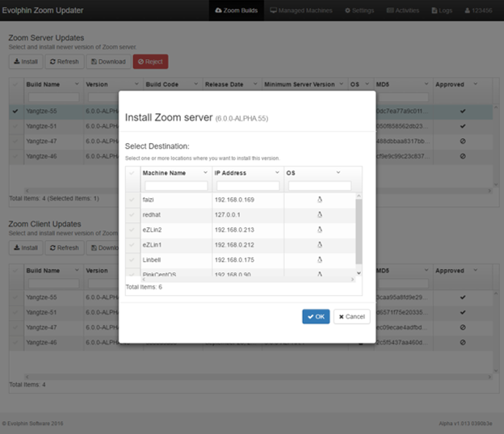Select checkbox for machine eZLin2
The image size is (504, 434).
[132, 230]
